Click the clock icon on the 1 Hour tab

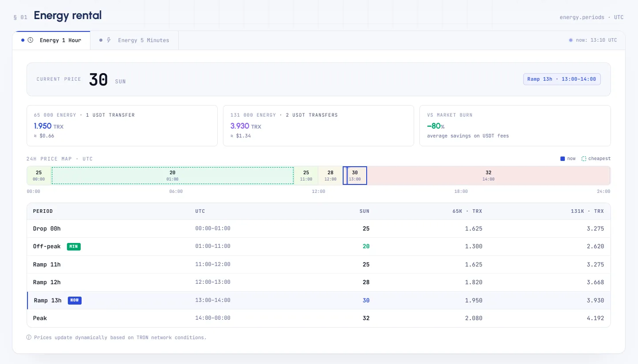tap(31, 40)
